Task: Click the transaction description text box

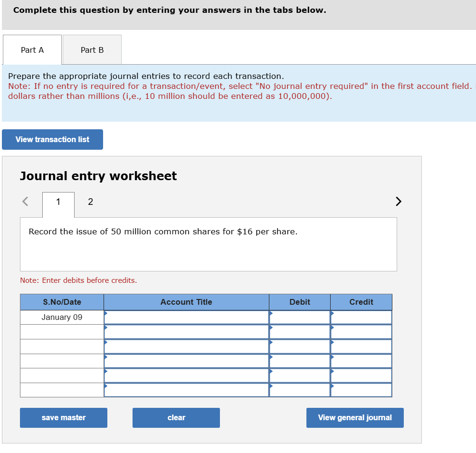Action: [x=209, y=243]
